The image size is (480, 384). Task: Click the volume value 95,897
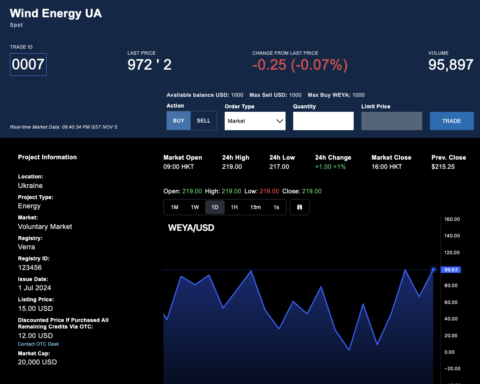coord(451,65)
